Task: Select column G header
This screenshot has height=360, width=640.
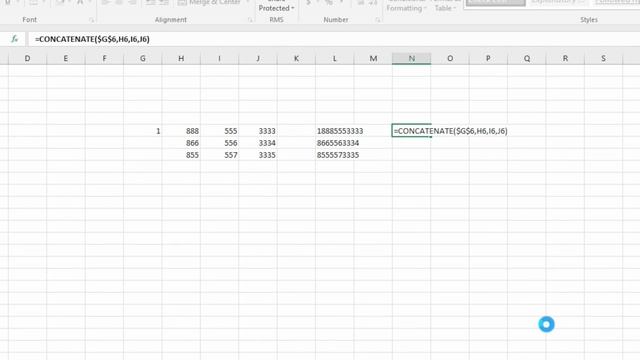Action: [142, 58]
